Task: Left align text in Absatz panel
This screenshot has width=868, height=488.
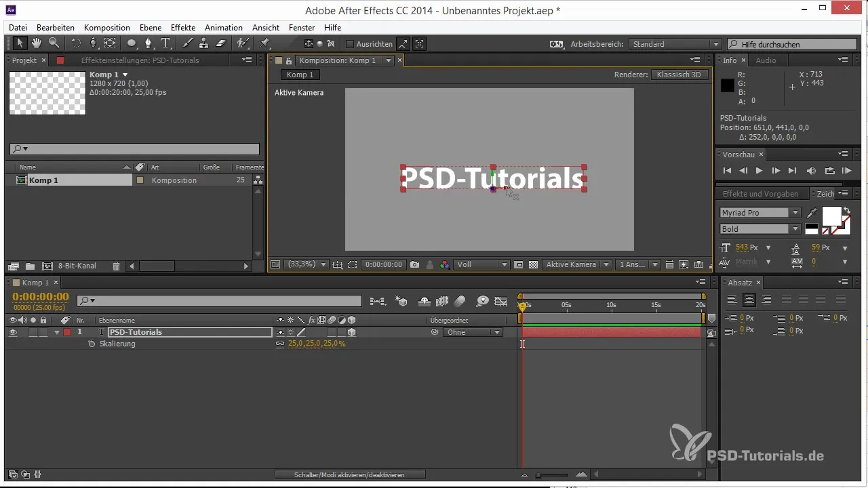Action: click(x=732, y=300)
